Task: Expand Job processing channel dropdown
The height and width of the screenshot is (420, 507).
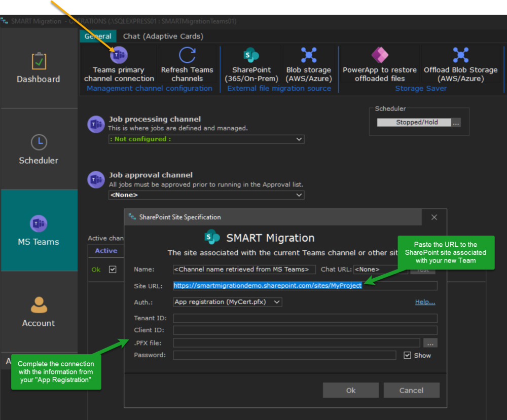Action: click(x=299, y=139)
